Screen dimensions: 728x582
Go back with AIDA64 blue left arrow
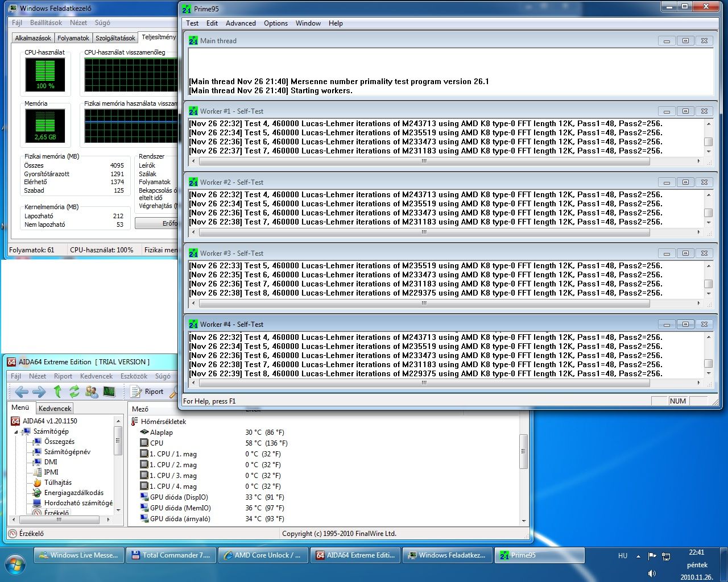[22, 392]
